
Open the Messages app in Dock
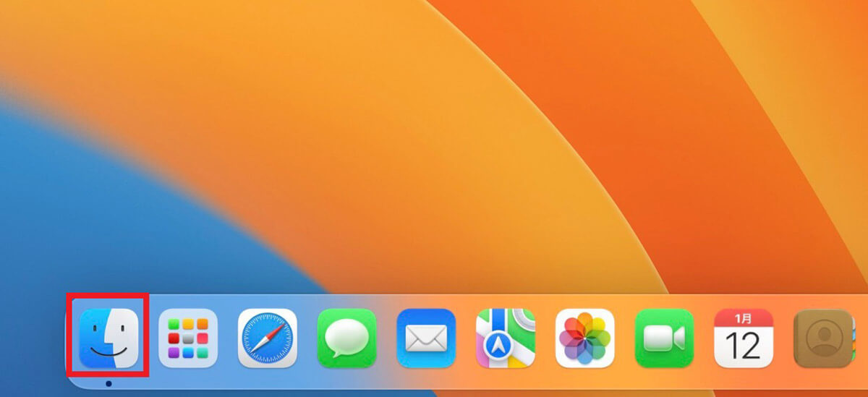pos(346,338)
